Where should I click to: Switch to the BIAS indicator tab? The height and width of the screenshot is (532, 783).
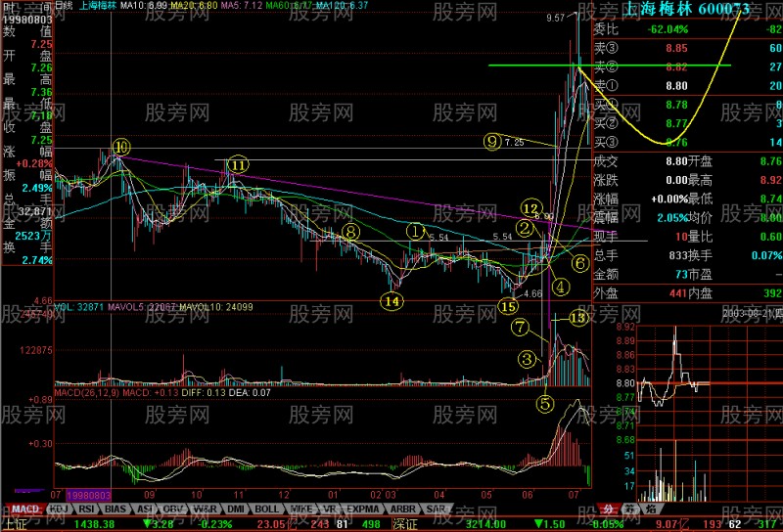point(115,510)
